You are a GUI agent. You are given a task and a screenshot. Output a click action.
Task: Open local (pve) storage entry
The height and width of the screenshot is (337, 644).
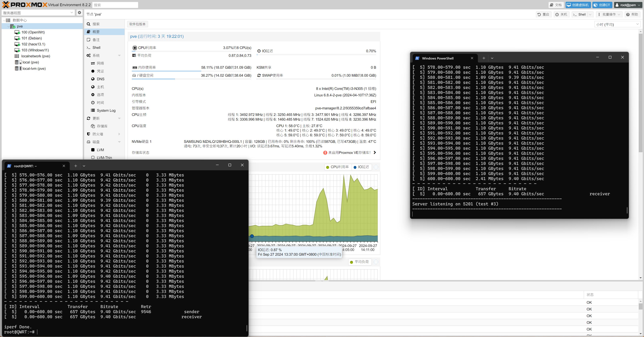[31, 62]
